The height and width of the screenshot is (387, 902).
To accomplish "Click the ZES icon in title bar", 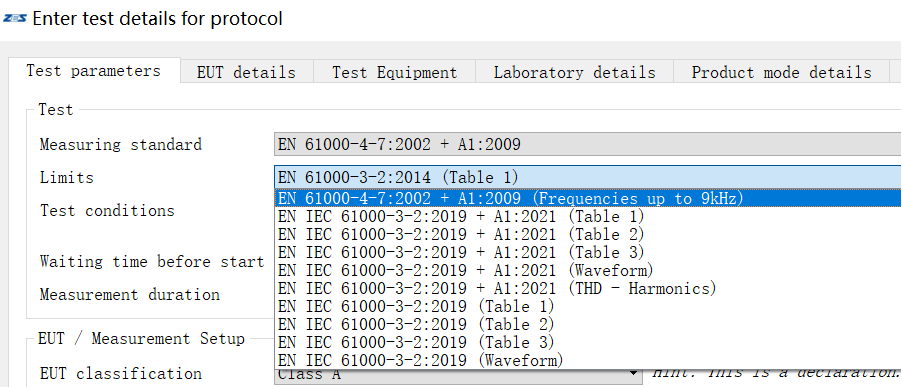I will (x=15, y=19).
